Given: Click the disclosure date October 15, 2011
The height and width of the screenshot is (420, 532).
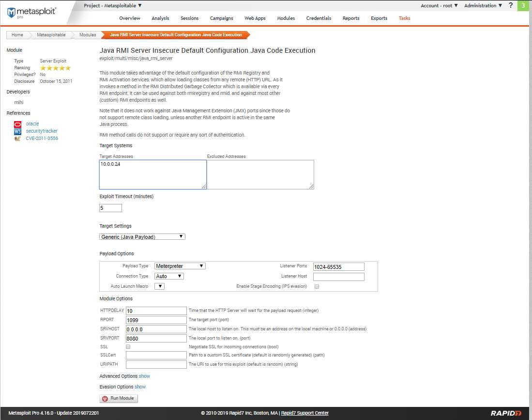Looking at the screenshot, I should pos(56,81).
